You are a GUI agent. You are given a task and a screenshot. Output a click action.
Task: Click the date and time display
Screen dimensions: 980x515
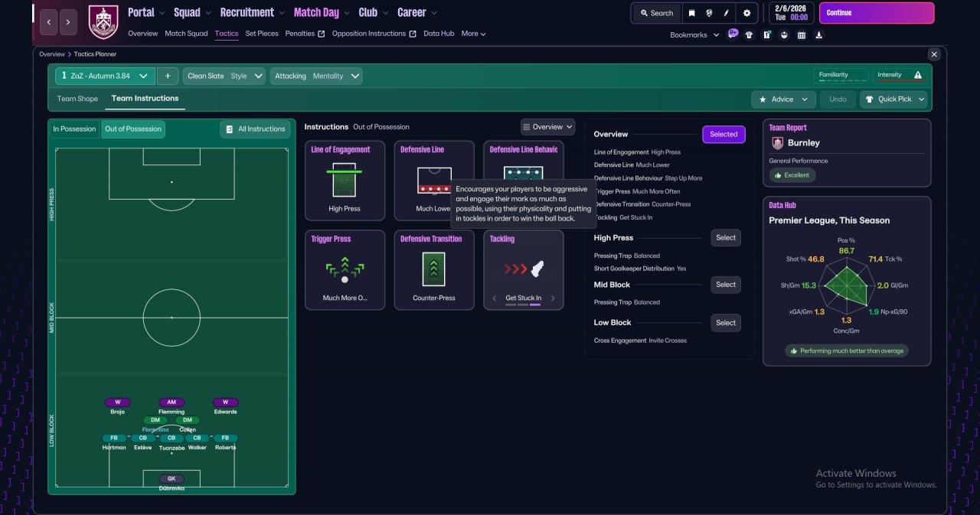pyautogui.click(x=790, y=13)
